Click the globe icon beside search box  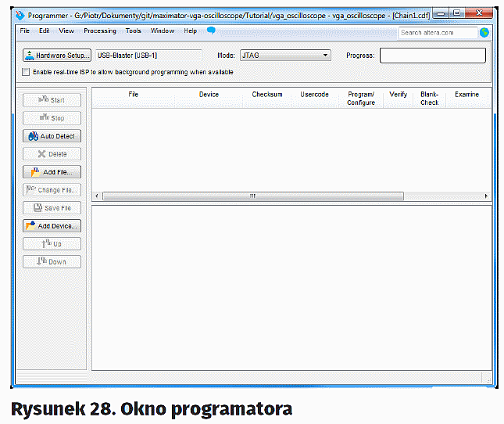pos(484,33)
